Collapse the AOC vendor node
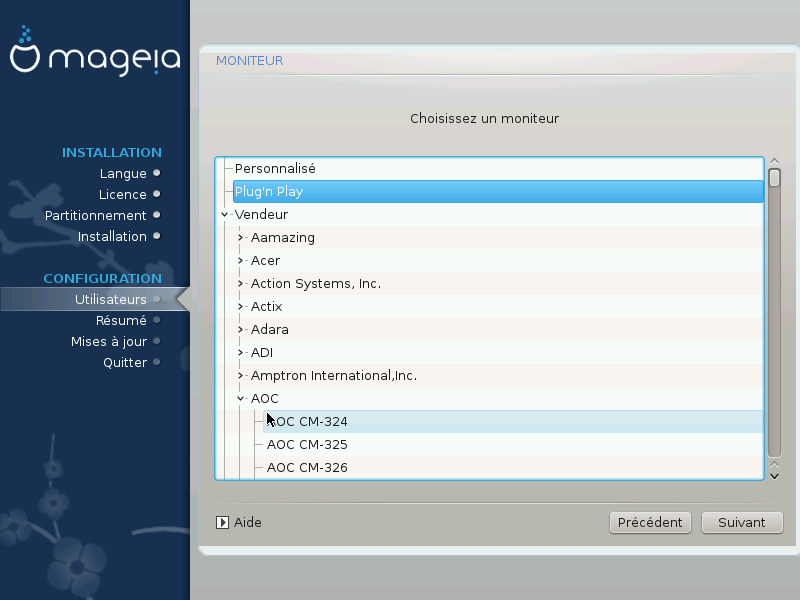 click(240, 398)
